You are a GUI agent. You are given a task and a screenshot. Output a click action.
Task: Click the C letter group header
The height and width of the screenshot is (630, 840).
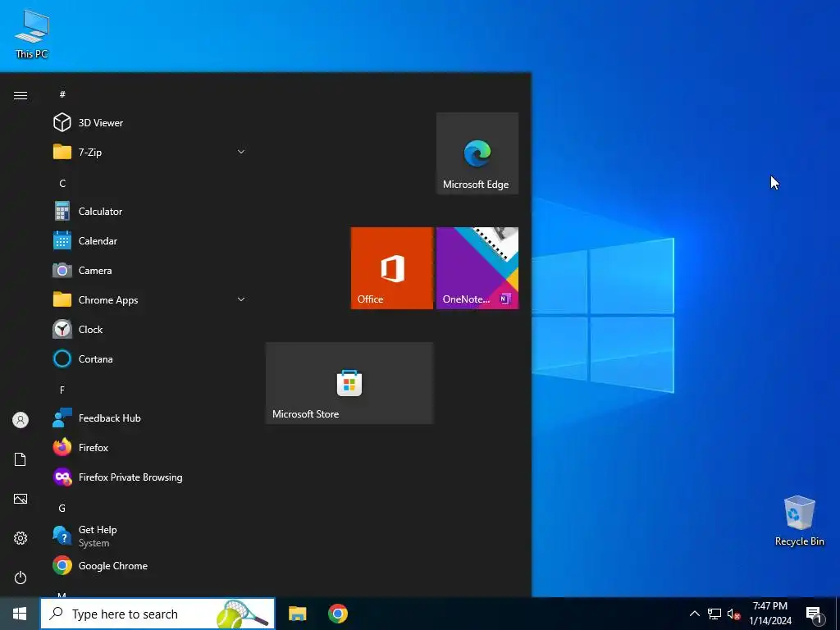62,183
